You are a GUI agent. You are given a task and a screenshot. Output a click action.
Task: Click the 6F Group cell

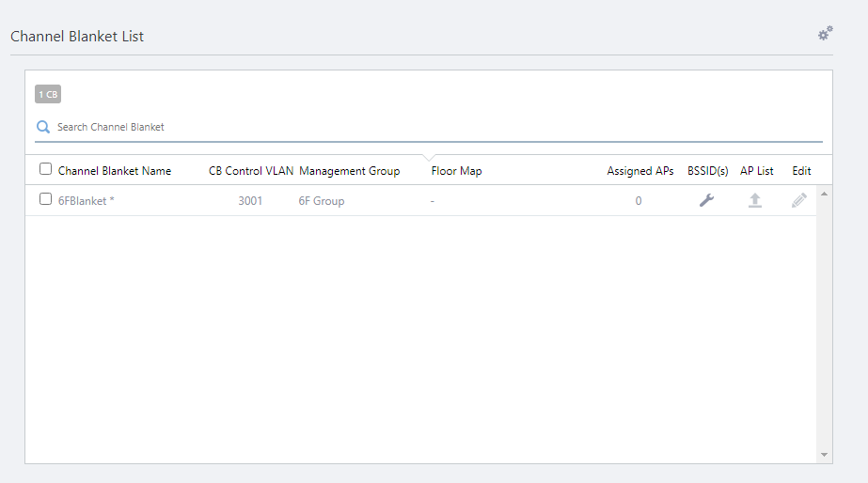pyautogui.click(x=322, y=201)
